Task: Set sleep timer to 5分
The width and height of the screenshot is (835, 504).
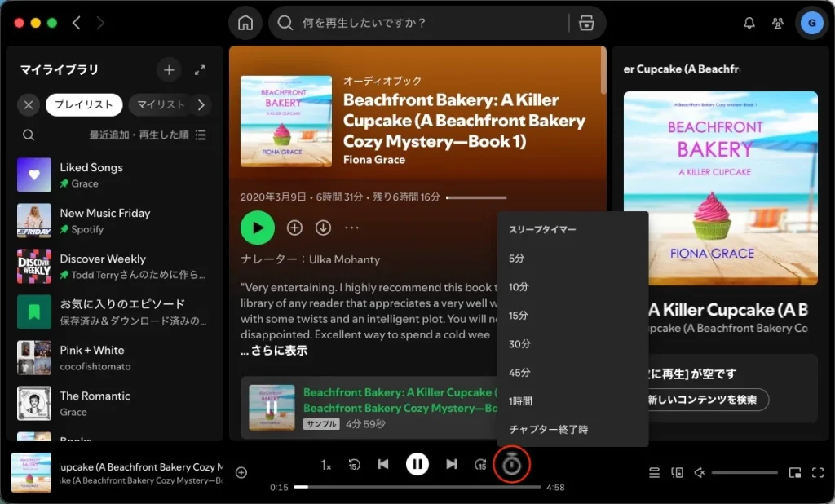Action: click(572, 259)
